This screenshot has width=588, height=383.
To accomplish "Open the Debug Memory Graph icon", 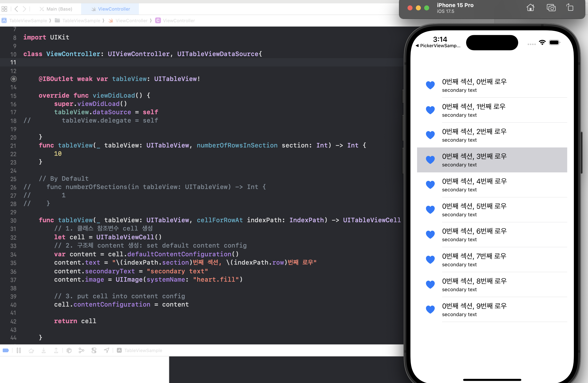I will (81, 350).
